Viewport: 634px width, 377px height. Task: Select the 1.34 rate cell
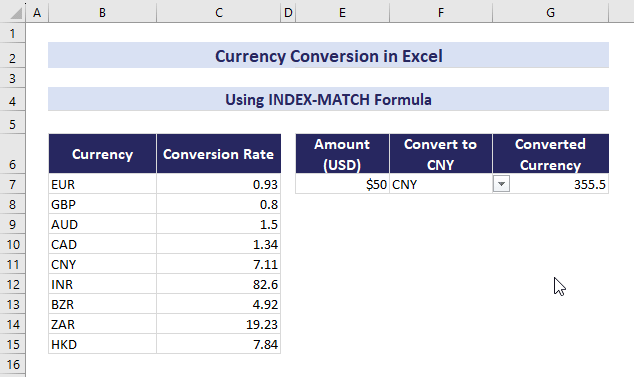219,244
